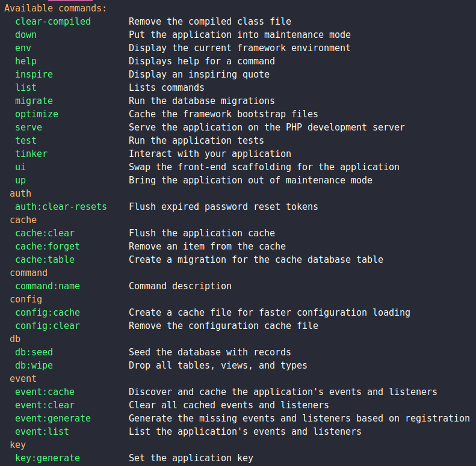Select the 'serve' command name
This screenshot has height=466, width=476.
click(x=28, y=127)
